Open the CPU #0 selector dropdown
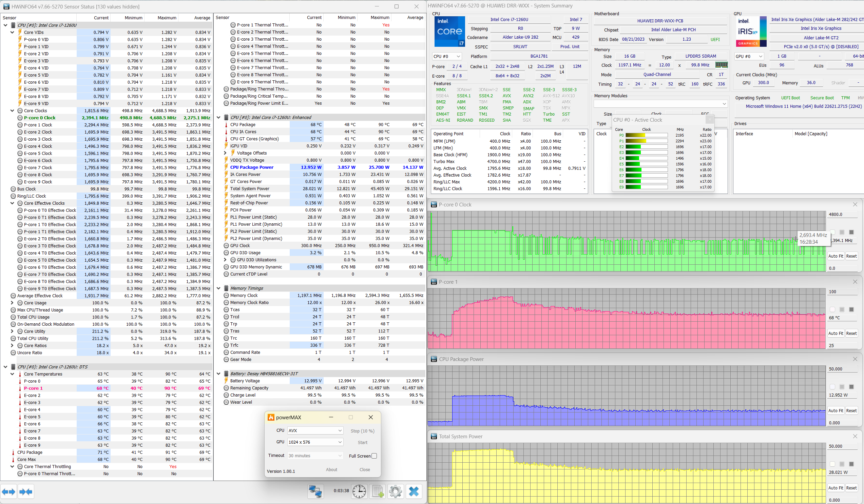The image size is (864, 504). (447, 56)
